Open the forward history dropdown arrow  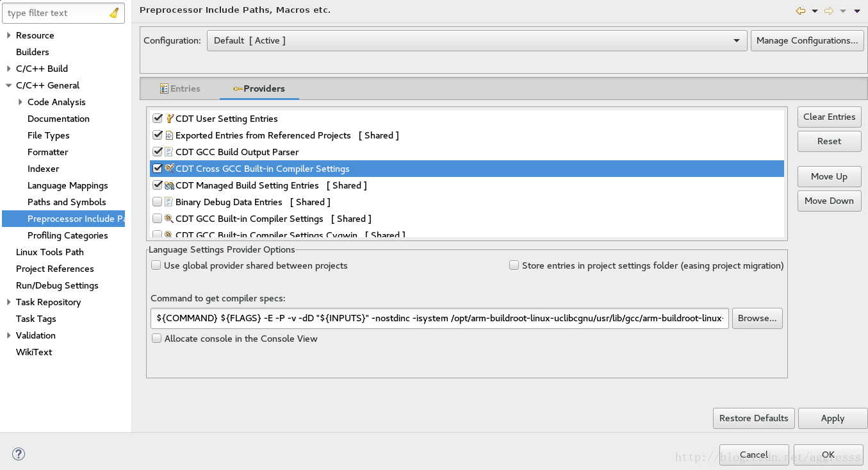pyautogui.click(x=843, y=11)
